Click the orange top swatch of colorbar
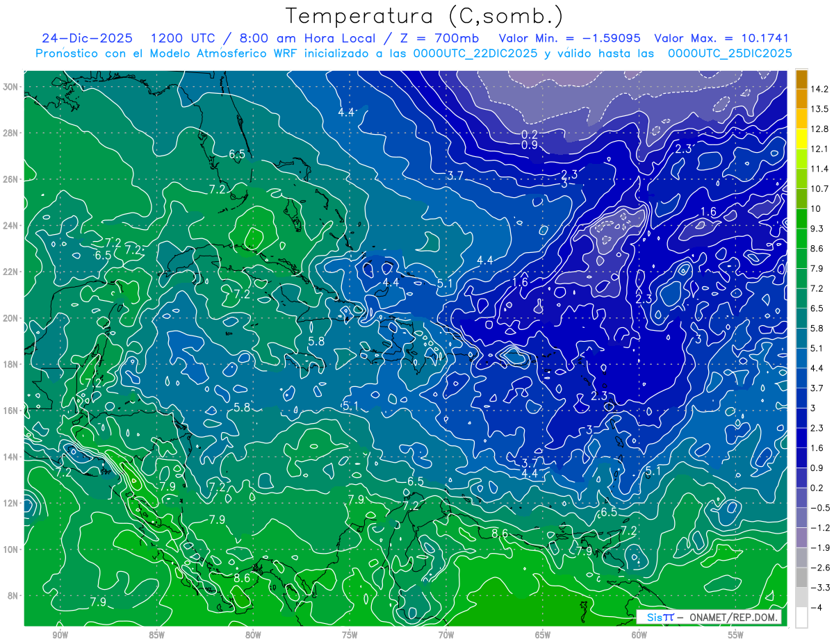Image resolution: width=834 pixels, height=644 pixels. point(801,79)
